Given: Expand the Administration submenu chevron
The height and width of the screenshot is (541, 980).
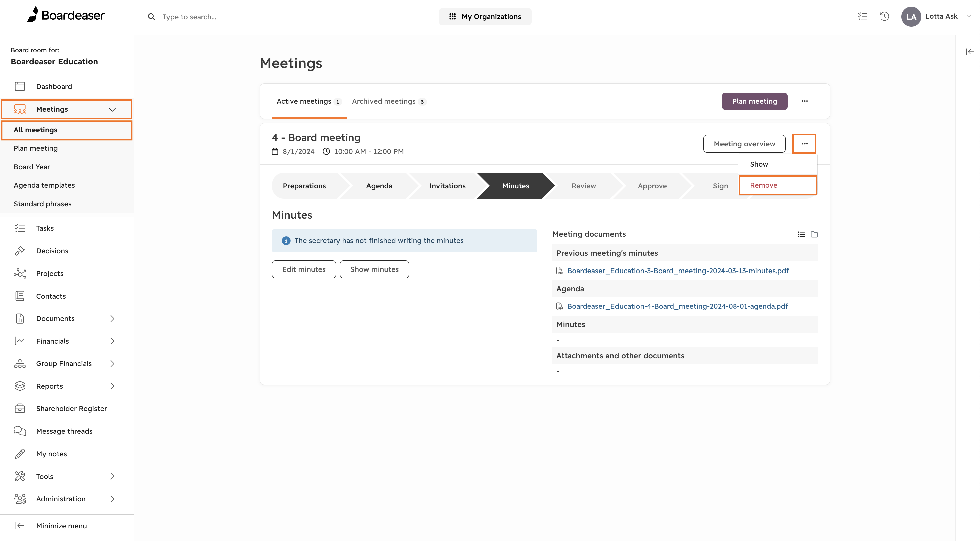Looking at the screenshot, I should pyautogui.click(x=112, y=499).
